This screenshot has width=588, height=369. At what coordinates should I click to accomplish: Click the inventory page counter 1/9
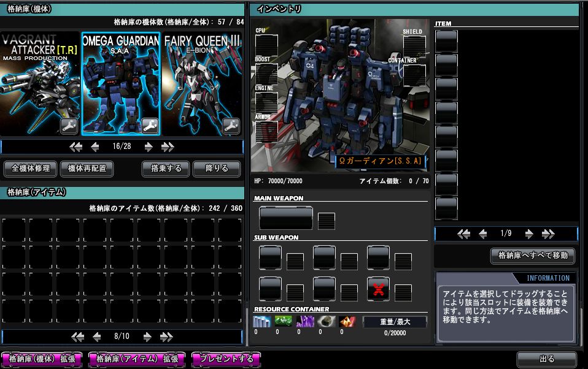tap(506, 234)
